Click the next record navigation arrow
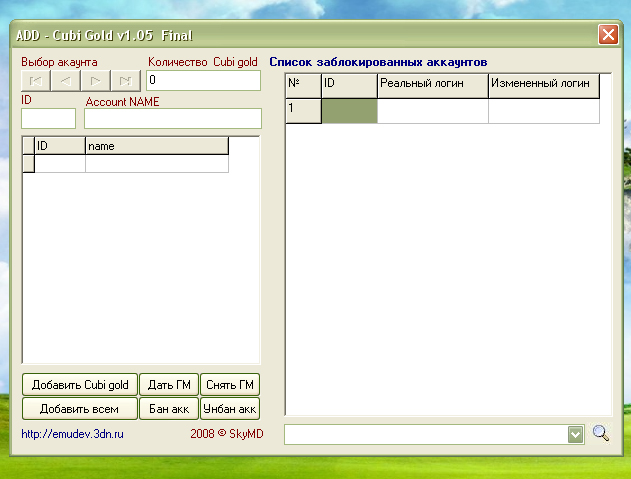Viewport: 631px width, 479px height. pos(95,81)
